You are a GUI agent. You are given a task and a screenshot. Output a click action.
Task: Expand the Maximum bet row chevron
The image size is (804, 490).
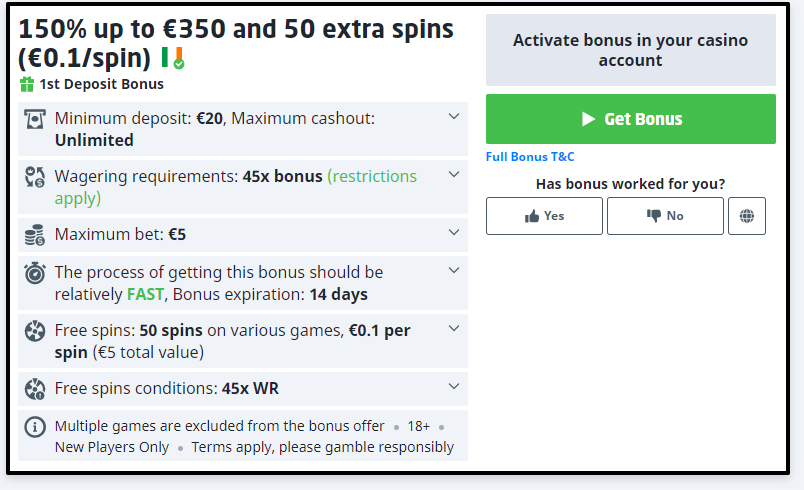(454, 234)
